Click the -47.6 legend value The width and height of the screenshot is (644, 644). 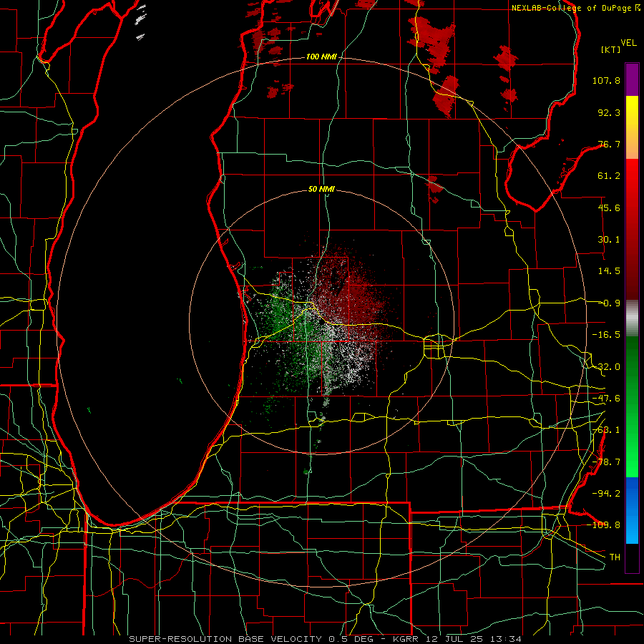tap(606, 399)
